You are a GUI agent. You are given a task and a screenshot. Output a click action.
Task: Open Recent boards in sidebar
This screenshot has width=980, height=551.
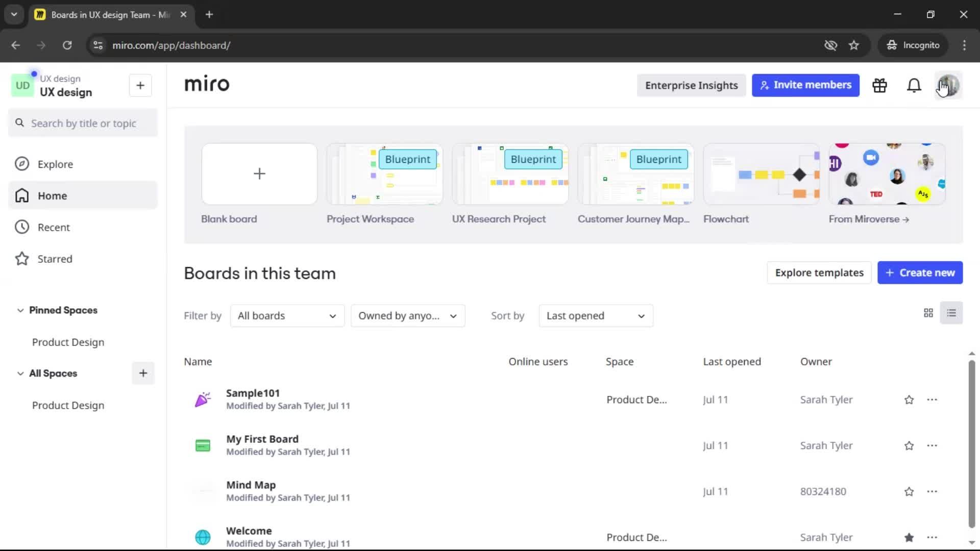pyautogui.click(x=83, y=227)
